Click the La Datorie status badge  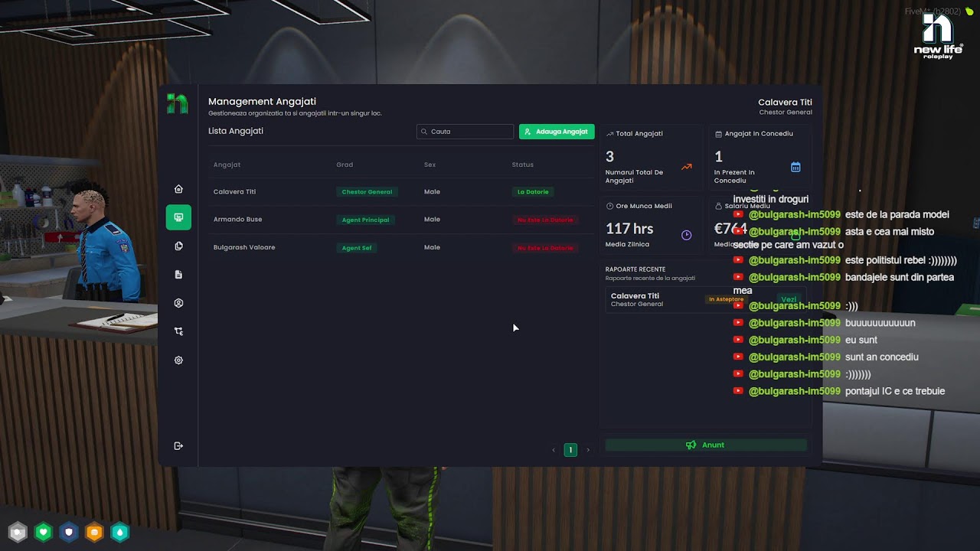[533, 192]
